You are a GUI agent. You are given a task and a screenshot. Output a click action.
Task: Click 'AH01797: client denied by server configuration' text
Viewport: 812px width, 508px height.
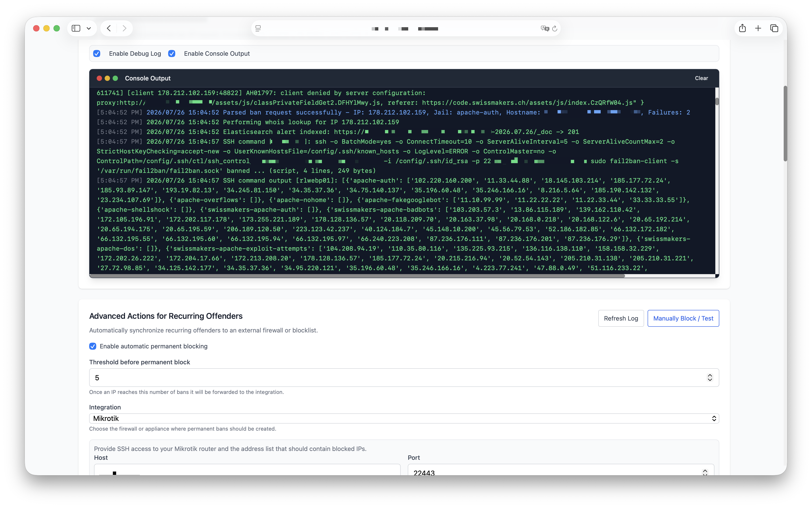336,93
